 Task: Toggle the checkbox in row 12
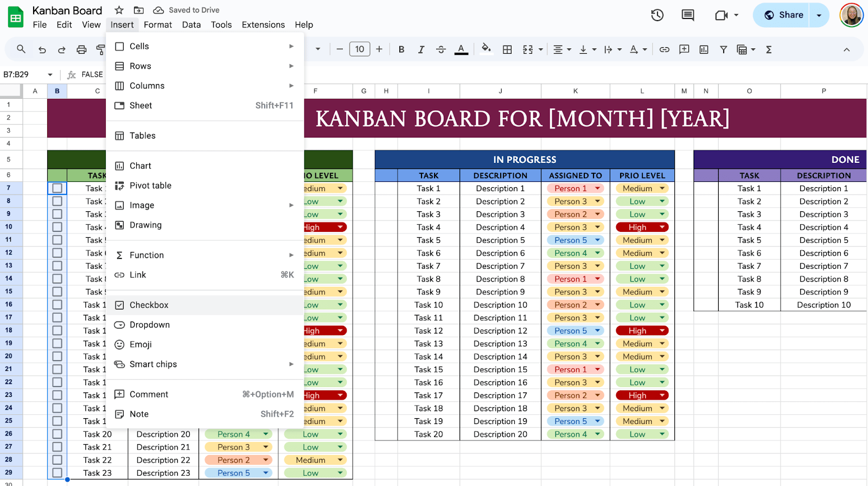(x=57, y=253)
